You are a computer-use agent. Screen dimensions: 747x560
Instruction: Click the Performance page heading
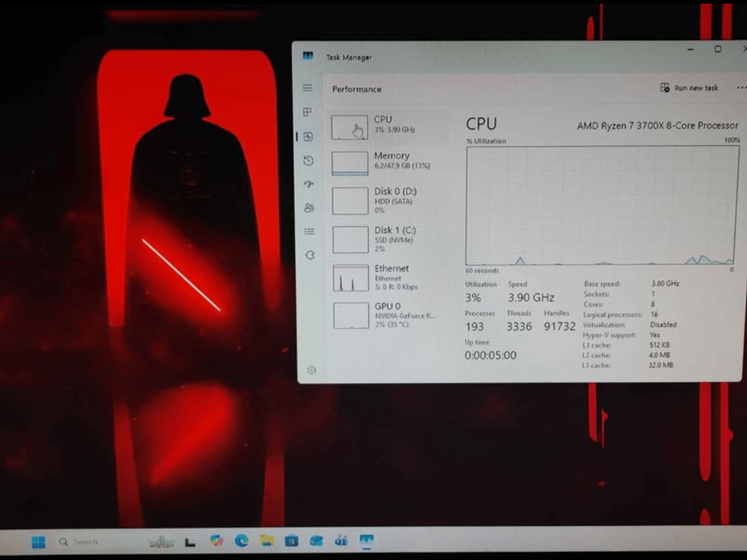tap(357, 89)
